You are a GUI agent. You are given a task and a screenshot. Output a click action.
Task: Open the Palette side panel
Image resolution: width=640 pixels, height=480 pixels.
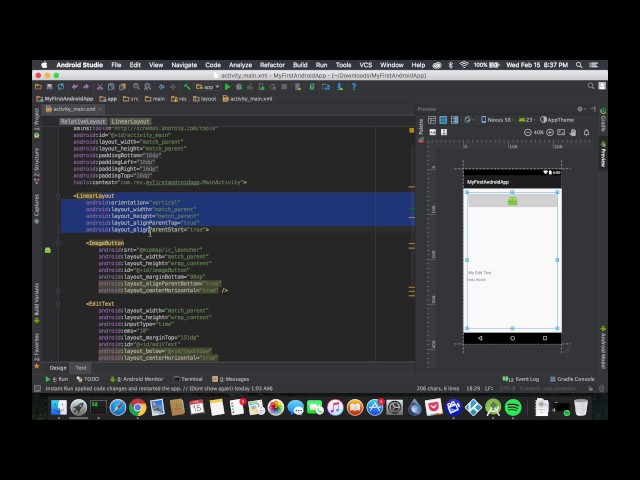(x=421, y=130)
